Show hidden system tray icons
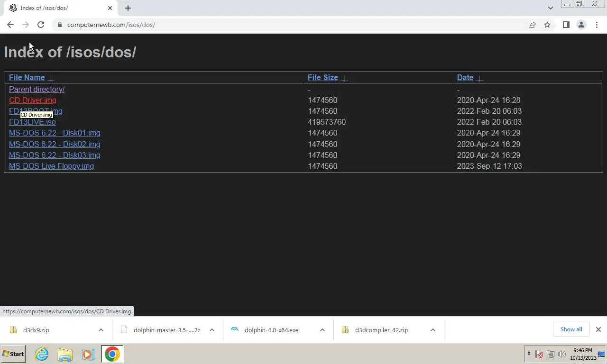This screenshot has width=607, height=364. pyautogui.click(x=529, y=354)
